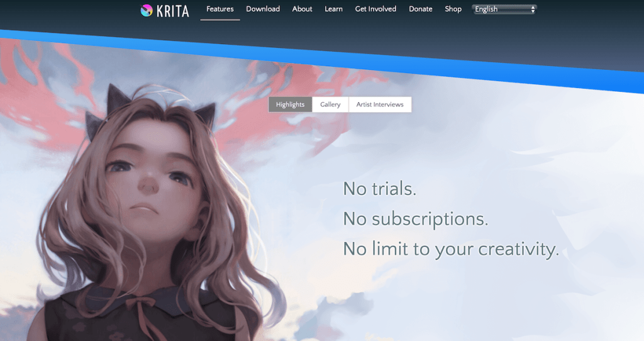This screenshot has height=341, width=644.
Task: Click the 'No subscriptions.' text
Action: [x=416, y=219]
